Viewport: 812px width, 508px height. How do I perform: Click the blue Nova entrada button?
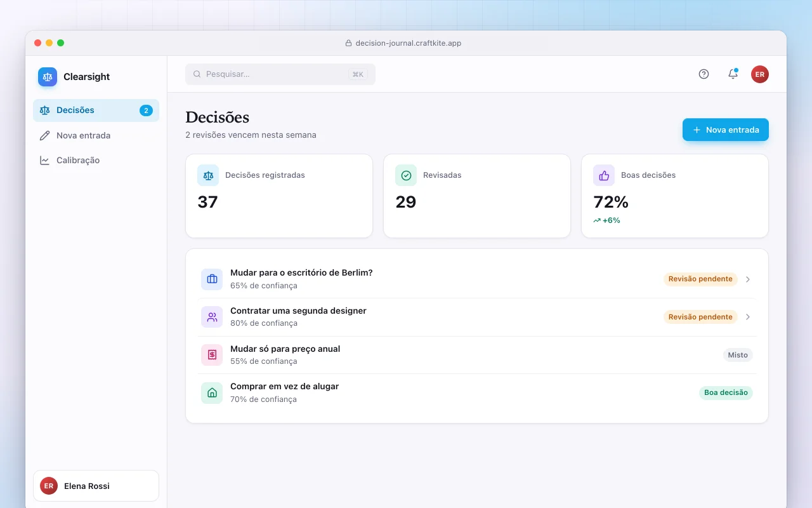[726, 130]
